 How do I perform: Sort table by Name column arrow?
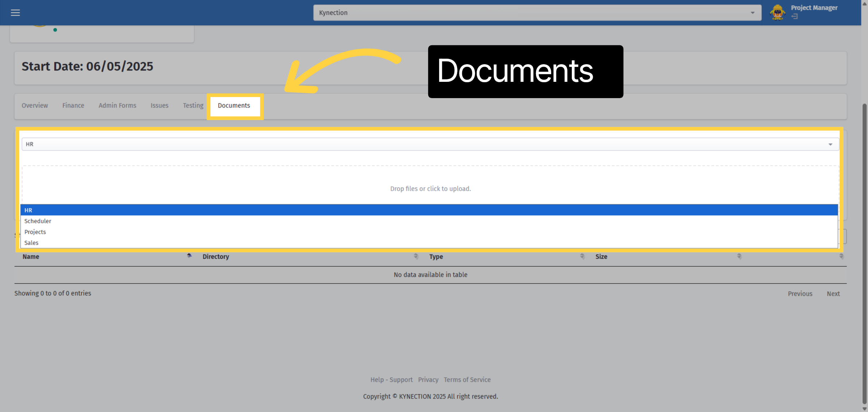point(189,256)
